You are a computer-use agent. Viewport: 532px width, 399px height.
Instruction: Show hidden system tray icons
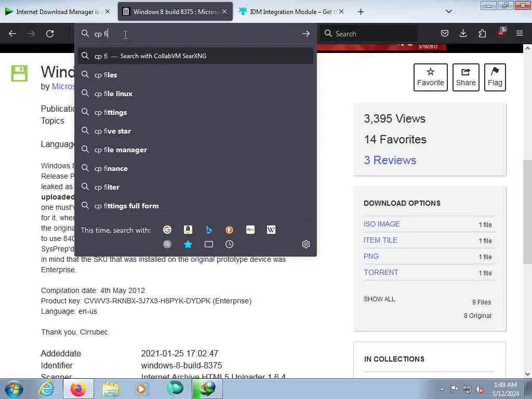tap(442, 389)
